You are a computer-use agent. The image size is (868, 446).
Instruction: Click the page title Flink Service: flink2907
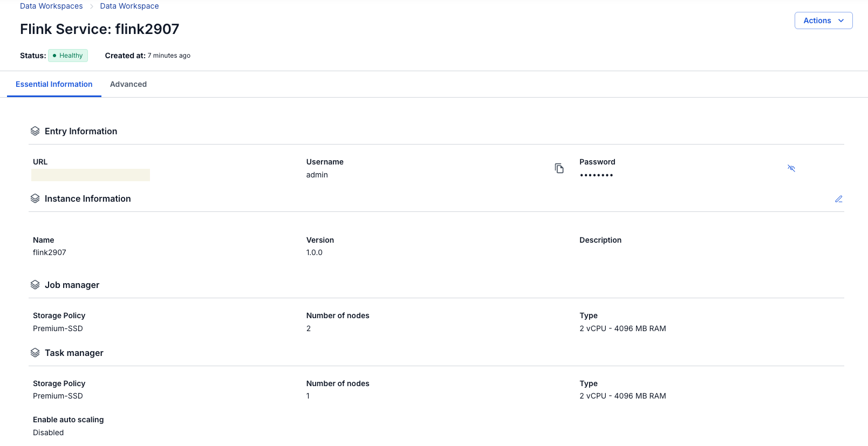(x=100, y=29)
